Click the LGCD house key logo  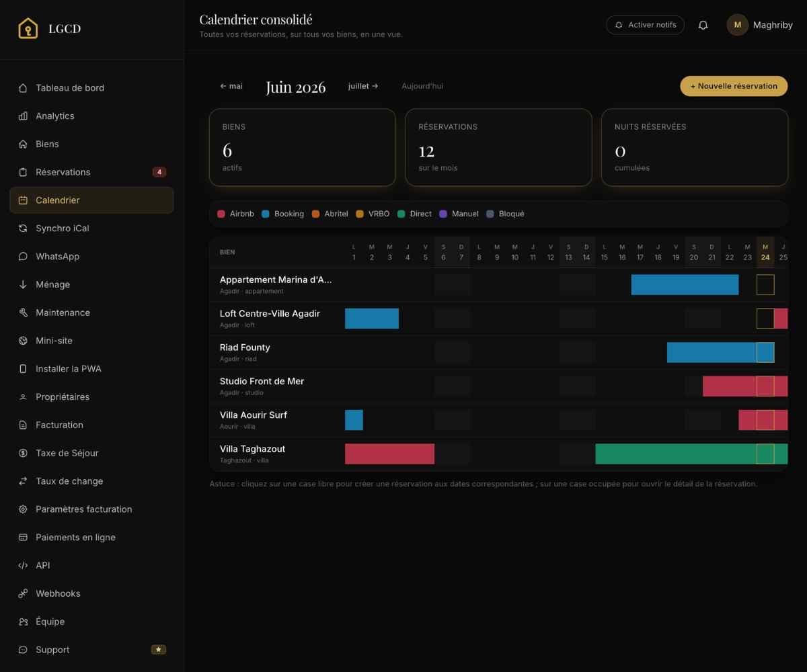[28, 28]
